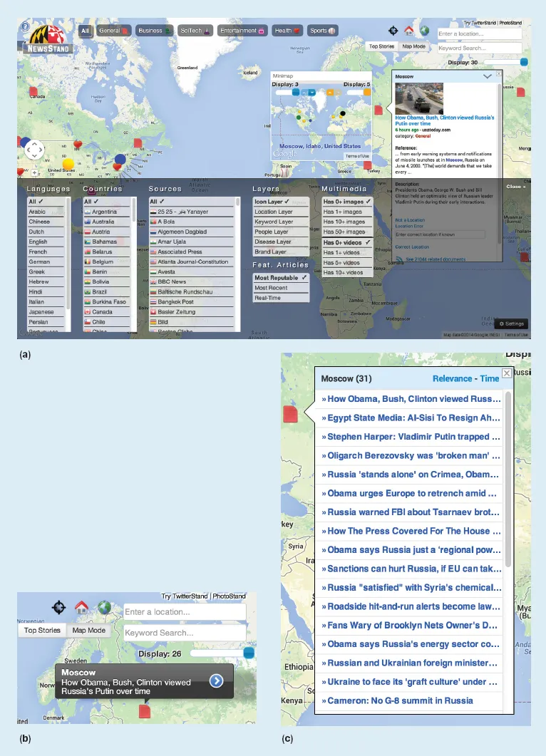Adjust the Display: 3 slider in the Minimap
This screenshot has height=756, width=546.
[296, 92]
